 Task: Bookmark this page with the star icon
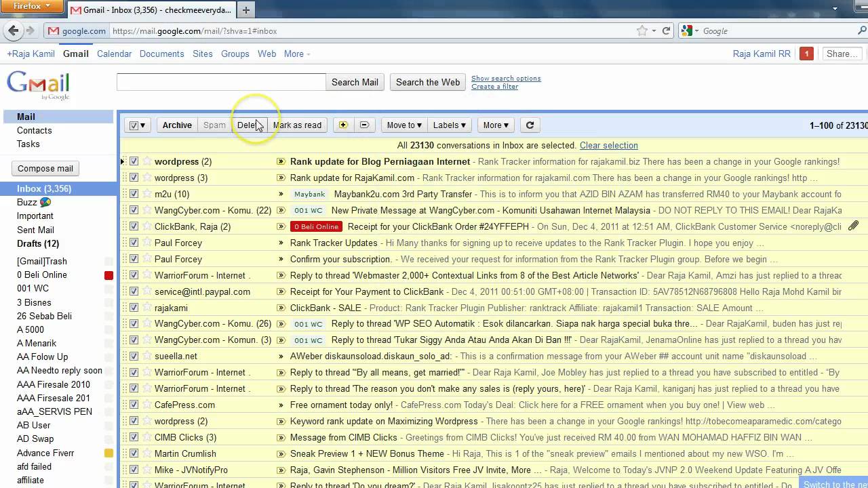(642, 30)
